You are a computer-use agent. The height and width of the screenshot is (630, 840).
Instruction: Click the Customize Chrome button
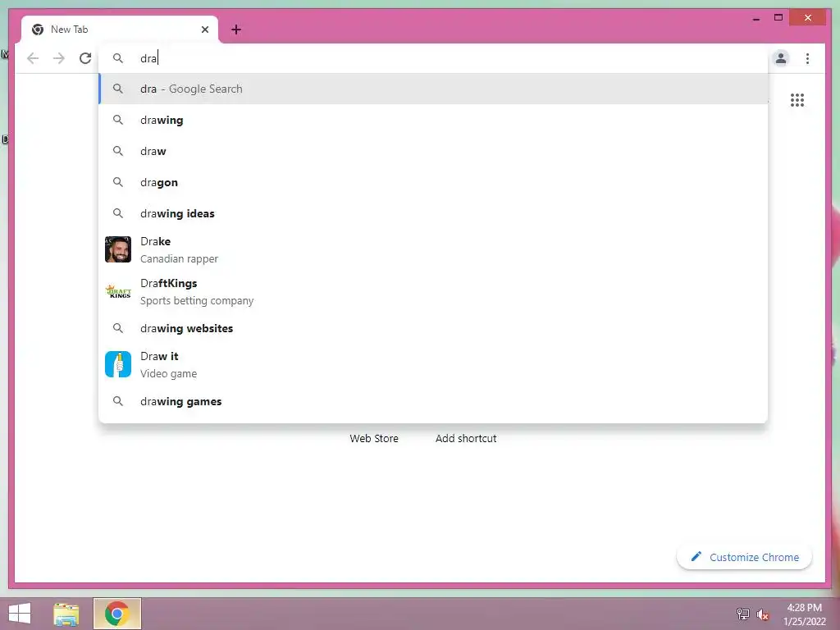tap(744, 557)
